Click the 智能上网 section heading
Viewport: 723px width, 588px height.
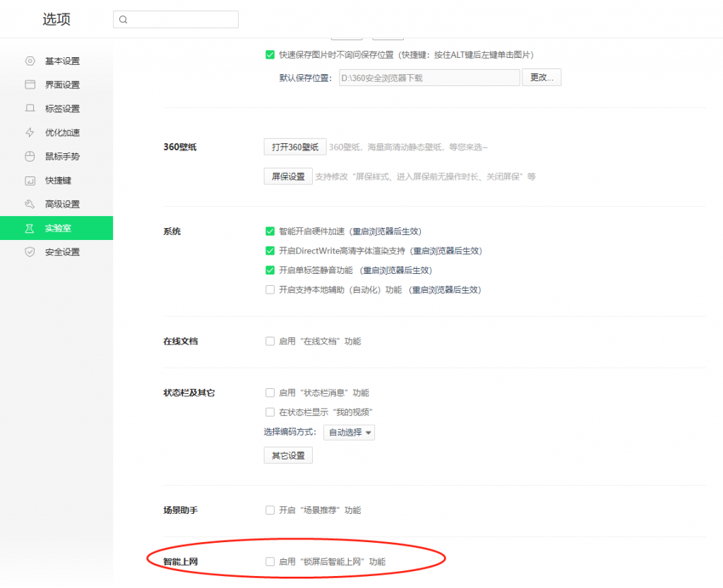point(180,562)
